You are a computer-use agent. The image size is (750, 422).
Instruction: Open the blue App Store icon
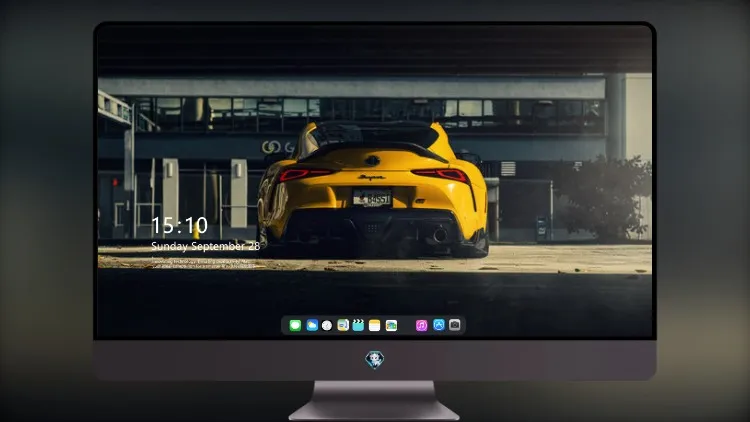coord(439,325)
